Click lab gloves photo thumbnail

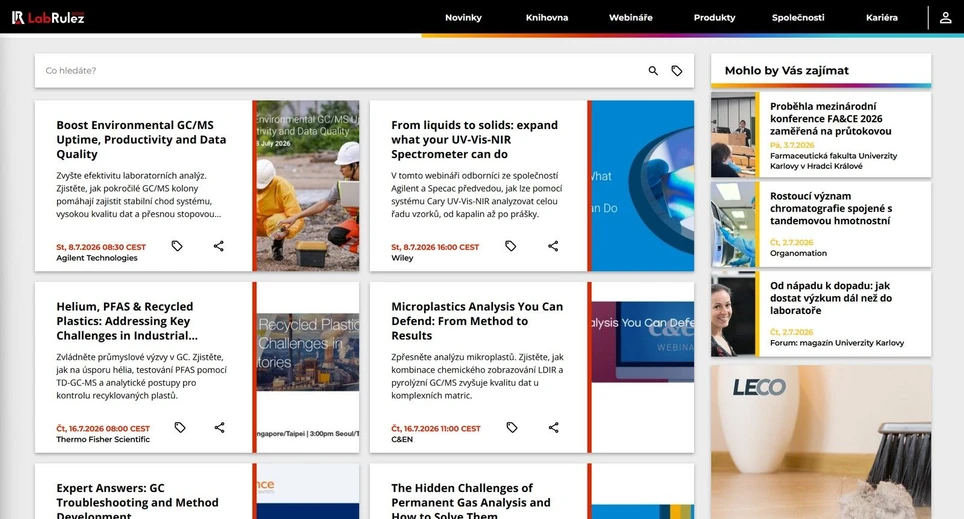[733, 224]
